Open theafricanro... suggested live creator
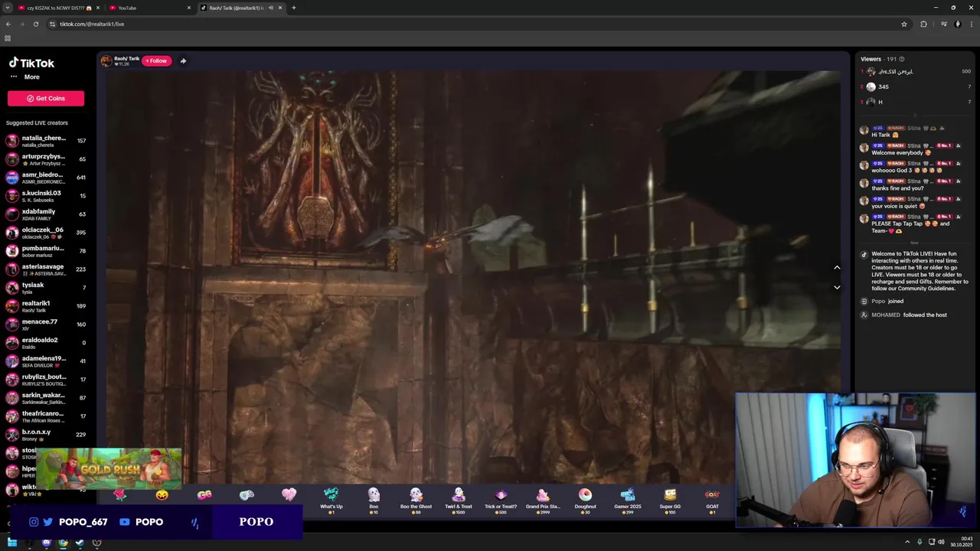Viewport: 980px width, 551px height. (x=46, y=416)
